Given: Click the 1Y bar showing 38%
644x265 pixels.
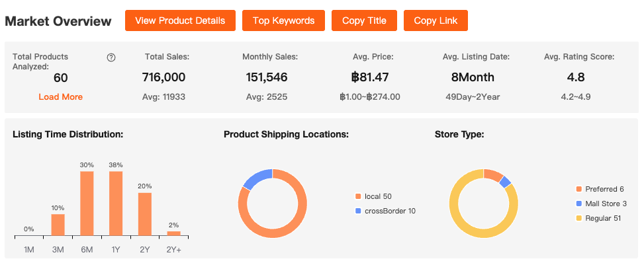Looking at the screenshot, I should [116, 204].
